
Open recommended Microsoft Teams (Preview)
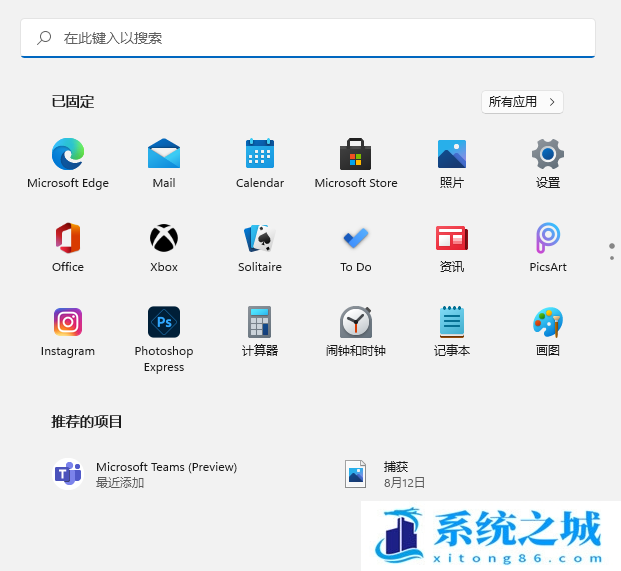[147, 474]
